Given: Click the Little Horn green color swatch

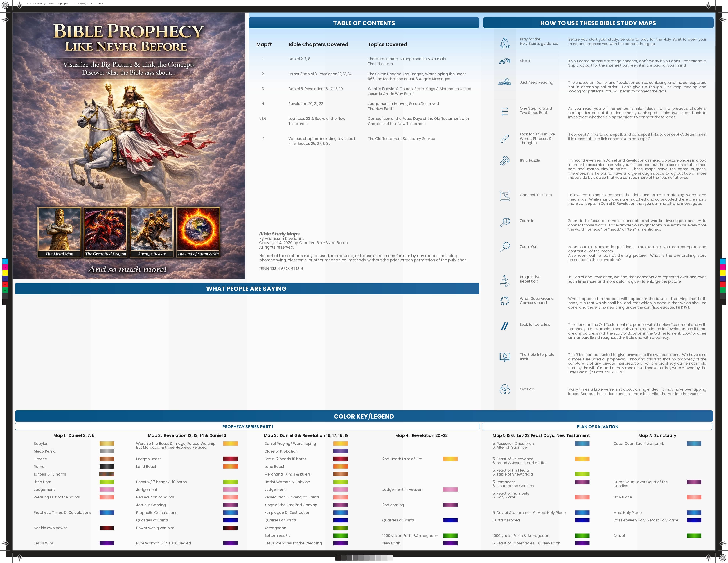Looking at the screenshot, I should [107, 482].
